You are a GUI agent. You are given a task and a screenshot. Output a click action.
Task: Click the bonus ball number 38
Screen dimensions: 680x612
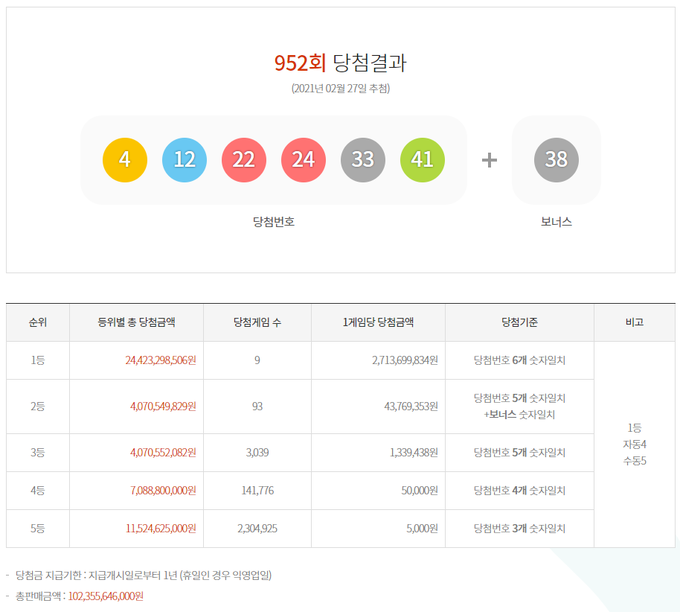(x=556, y=160)
